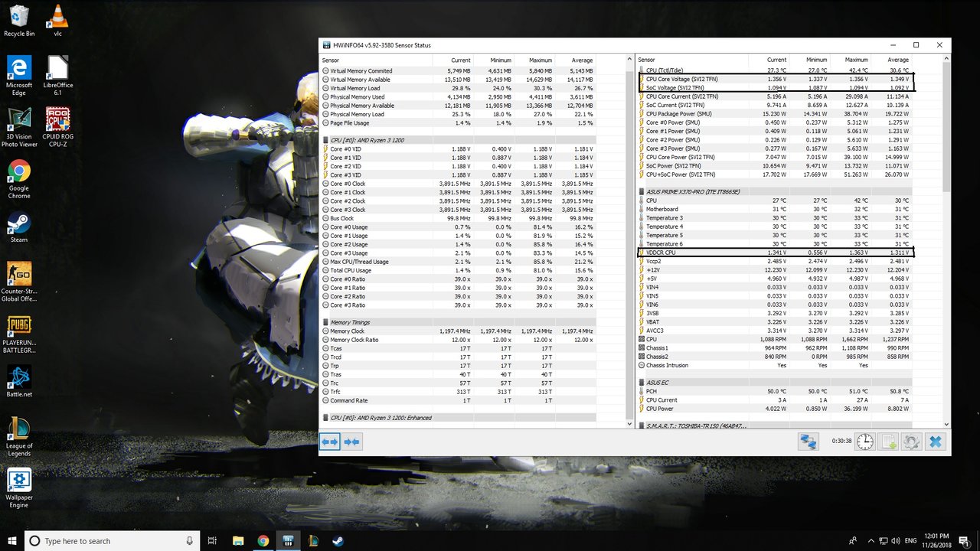Click the HWiNFO taskbar button
Image resolution: width=980 pixels, height=551 pixels.
288,540
